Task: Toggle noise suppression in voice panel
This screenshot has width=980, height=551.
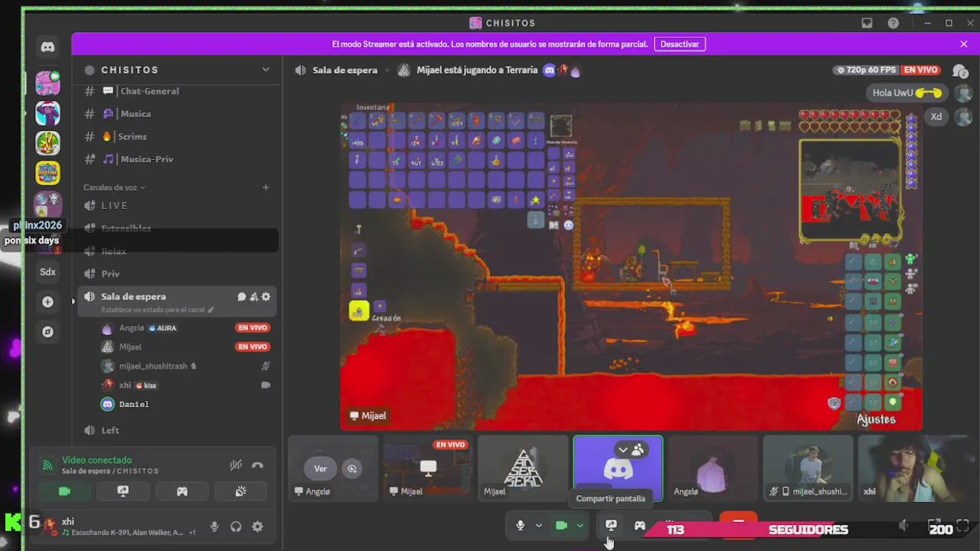Action: (x=236, y=465)
